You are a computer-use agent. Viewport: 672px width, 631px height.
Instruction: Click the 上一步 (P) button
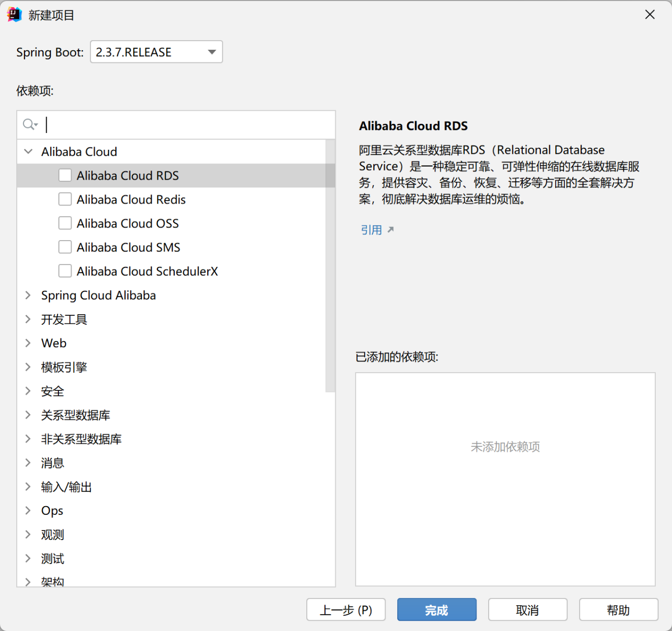pyautogui.click(x=346, y=610)
